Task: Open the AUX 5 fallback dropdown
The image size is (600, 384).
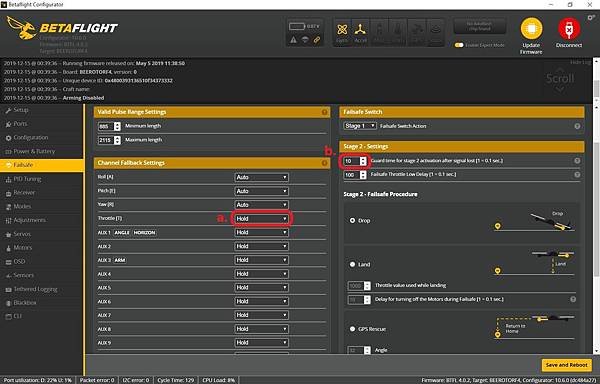Action: 261,288
